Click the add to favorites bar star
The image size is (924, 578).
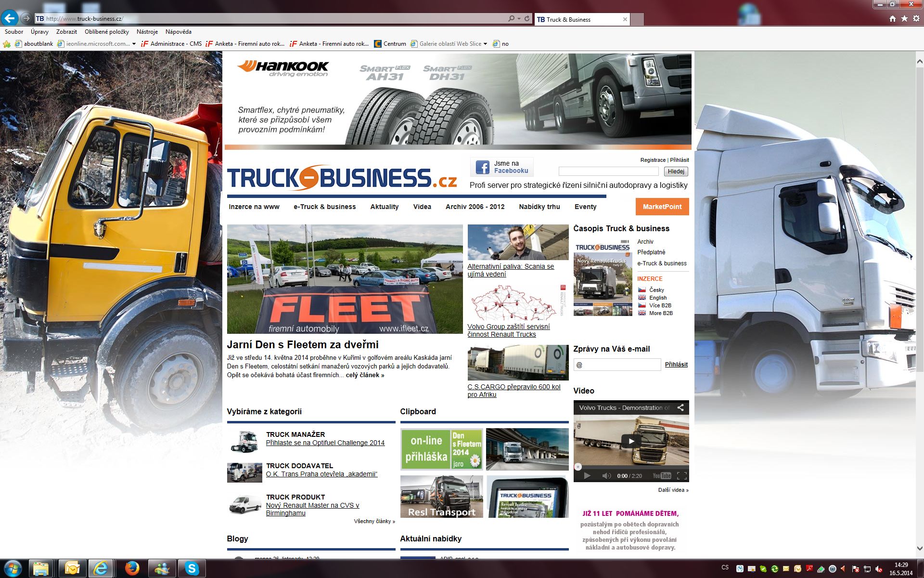pyautogui.click(x=7, y=44)
